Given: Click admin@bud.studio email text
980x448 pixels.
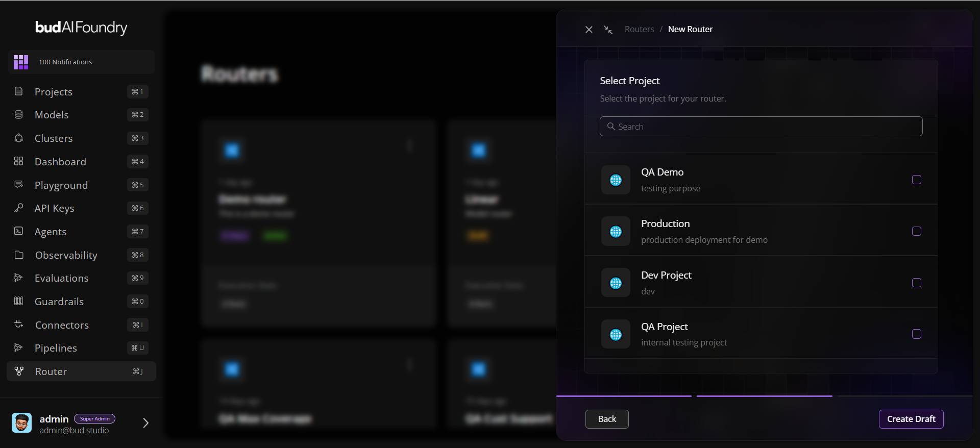Looking at the screenshot, I should (x=74, y=431).
